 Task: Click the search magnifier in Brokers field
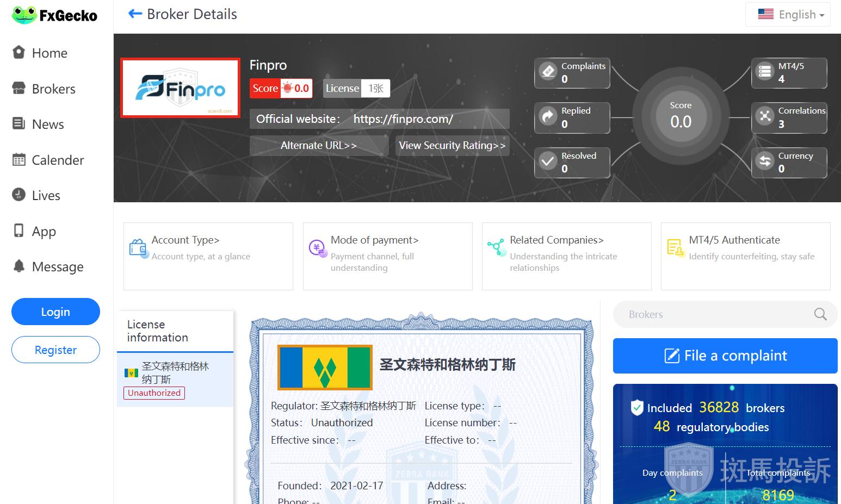(x=820, y=314)
